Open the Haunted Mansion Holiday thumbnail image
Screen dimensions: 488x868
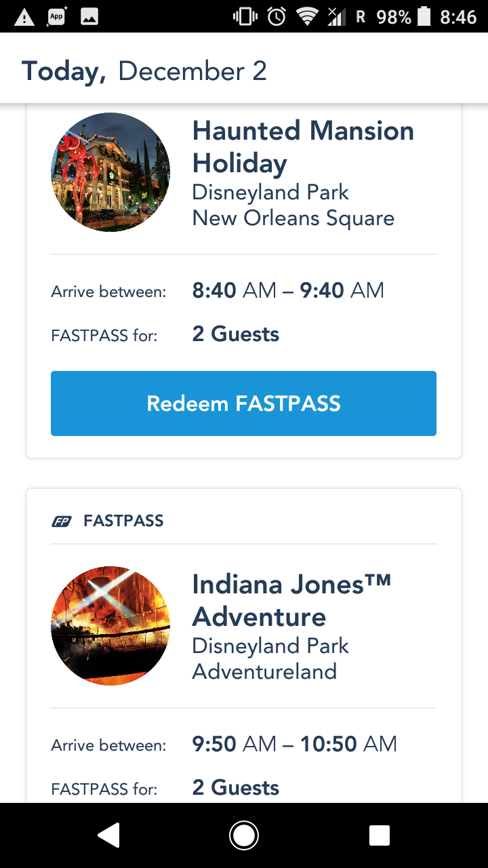point(110,172)
